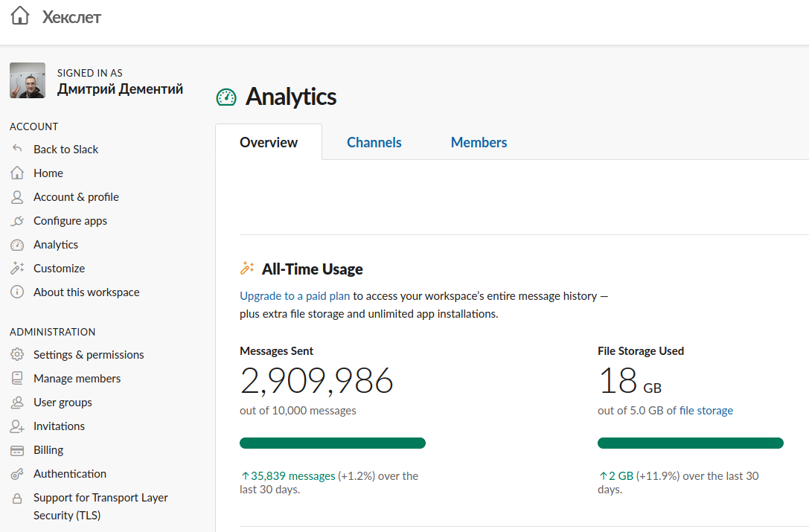Click the Configure apps plug icon
The height and width of the screenshot is (532, 809).
[x=17, y=221]
